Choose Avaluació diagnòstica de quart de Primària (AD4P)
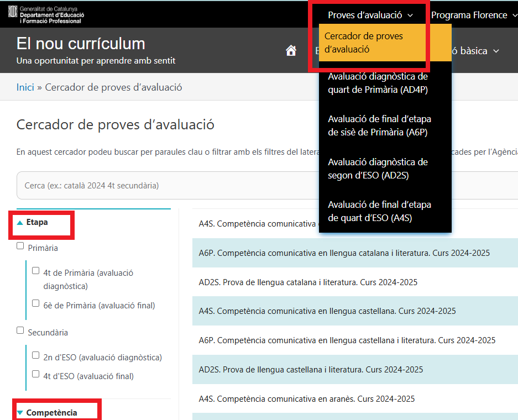 tap(378, 83)
